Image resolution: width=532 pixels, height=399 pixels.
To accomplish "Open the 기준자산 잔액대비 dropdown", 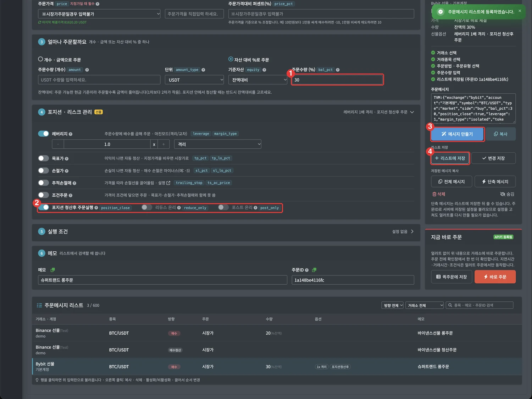I will point(258,80).
